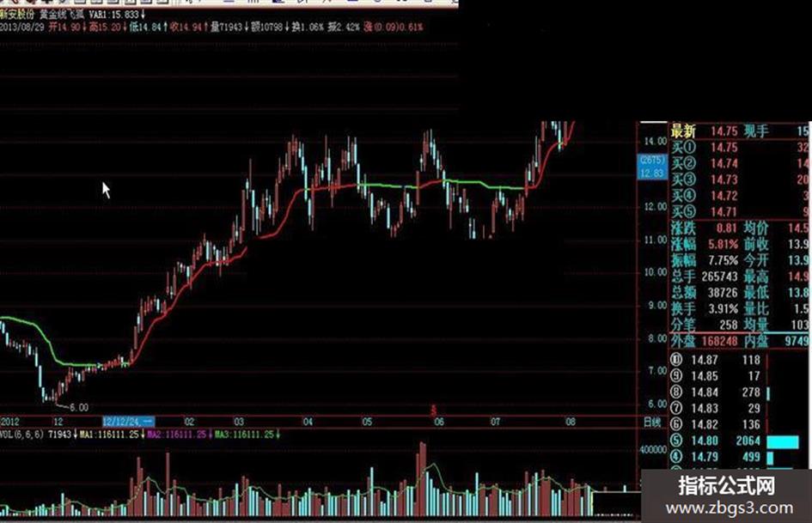Click the 外盘 168248 value
Screen dimensions: 812x523
[720, 341]
